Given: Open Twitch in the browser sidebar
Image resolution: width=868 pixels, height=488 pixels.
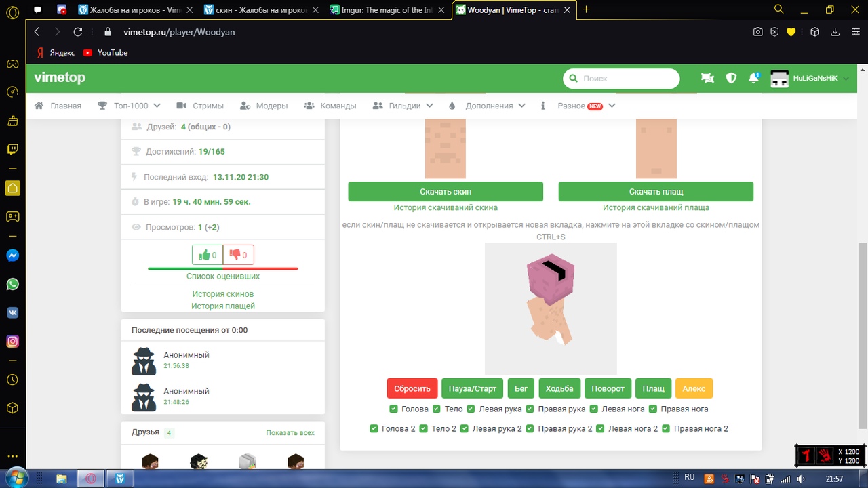Looking at the screenshot, I should 12,150.
